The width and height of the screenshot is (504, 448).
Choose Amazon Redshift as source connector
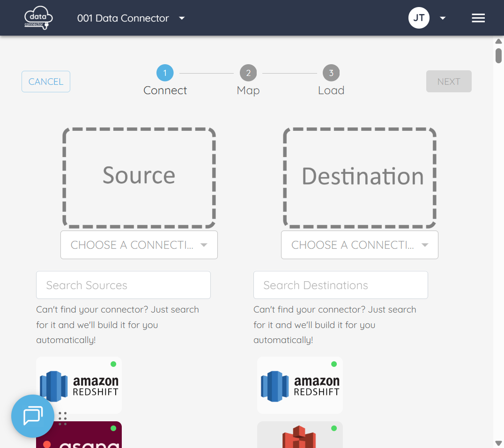tap(79, 385)
